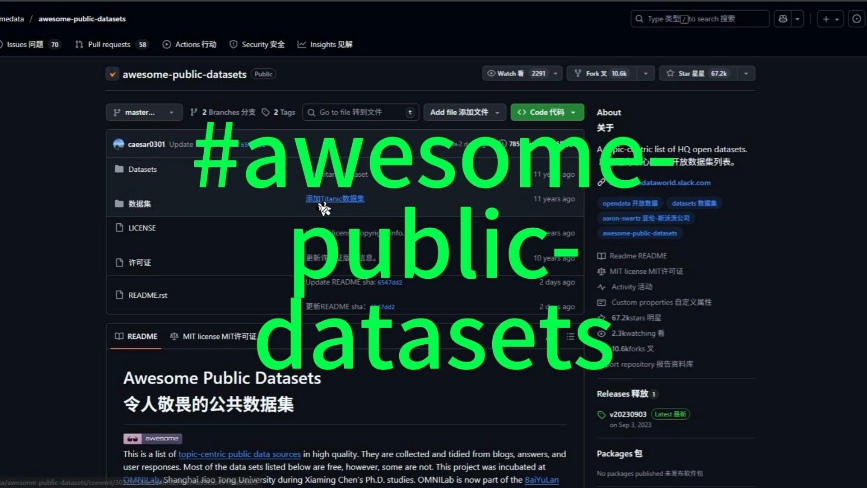867x488 pixels.
Task: Open the Datasets folder
Action: (142, 170)
